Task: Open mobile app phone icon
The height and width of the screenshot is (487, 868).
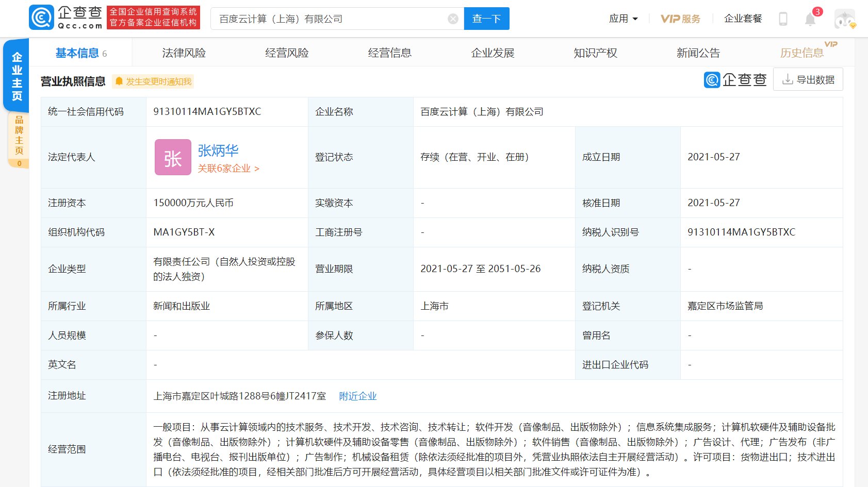Action: coord(783,19)
